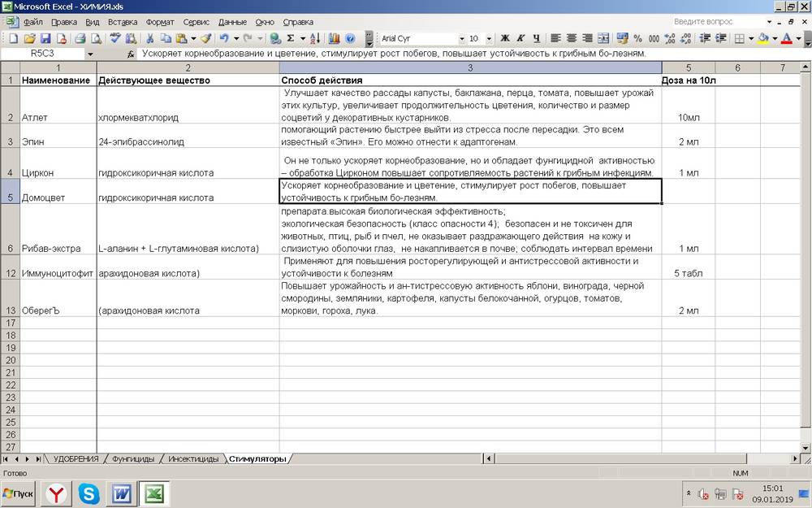Select the Циркон cell
Viewport: 812px width, 508px height.
(58, 173)
